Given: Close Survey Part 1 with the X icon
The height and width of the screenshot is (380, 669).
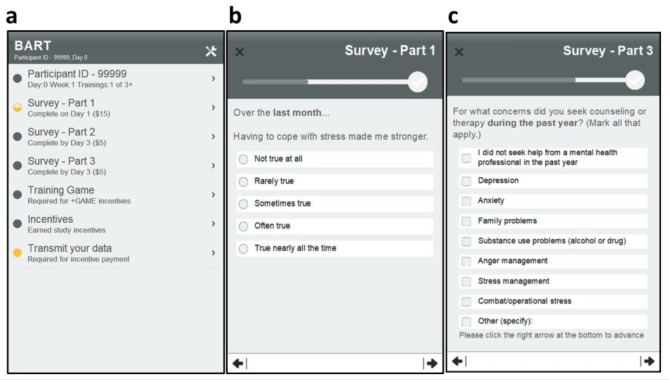Looking at the screenshot, I should [x=240, y=52].
